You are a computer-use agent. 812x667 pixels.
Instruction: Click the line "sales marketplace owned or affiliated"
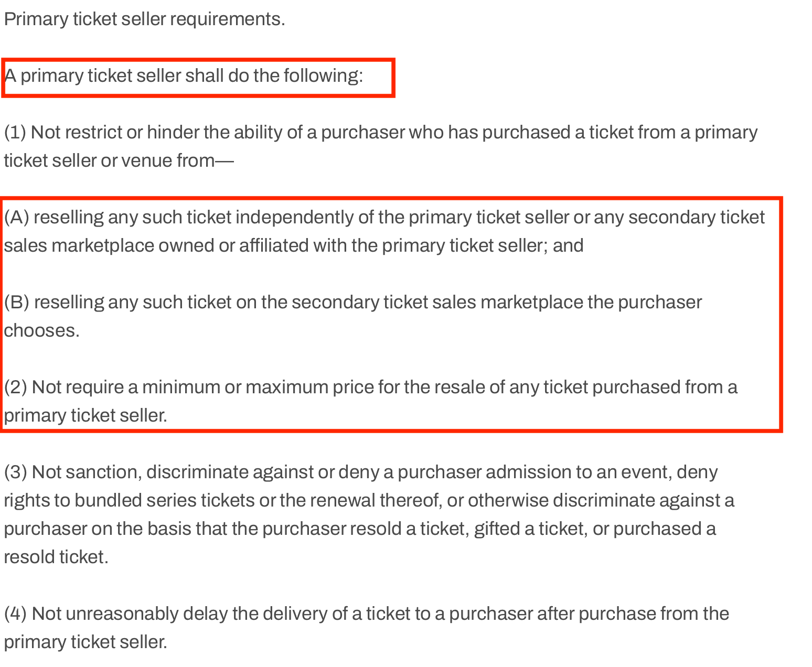pyautogui.click(x=294, y=245)
